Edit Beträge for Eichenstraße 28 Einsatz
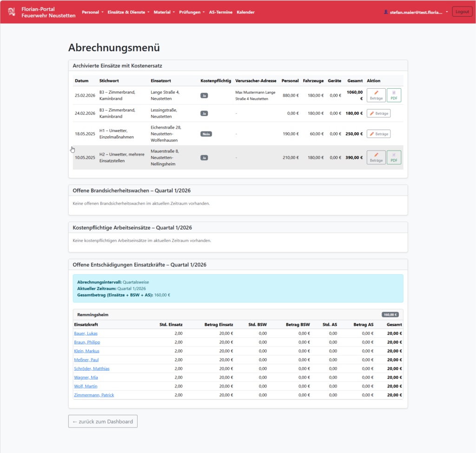This screenshot has height=453, width=476. 378,134
